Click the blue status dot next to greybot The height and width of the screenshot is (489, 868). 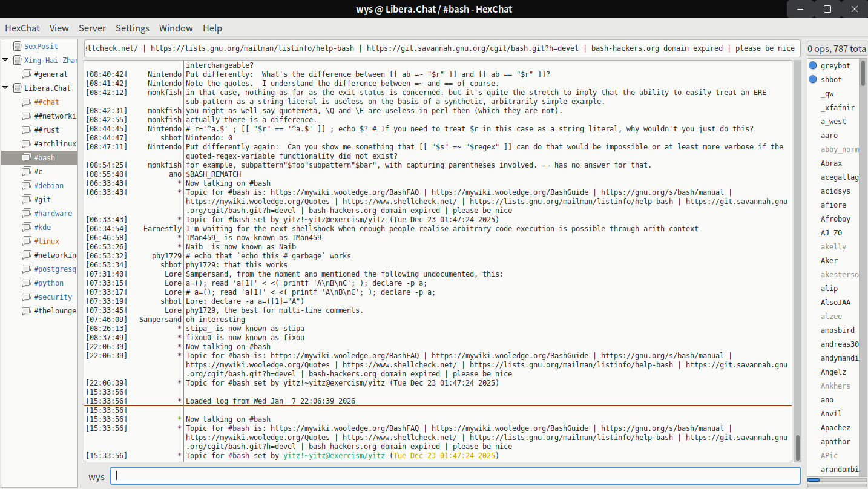pyautogui.click(x=813, y=65)
